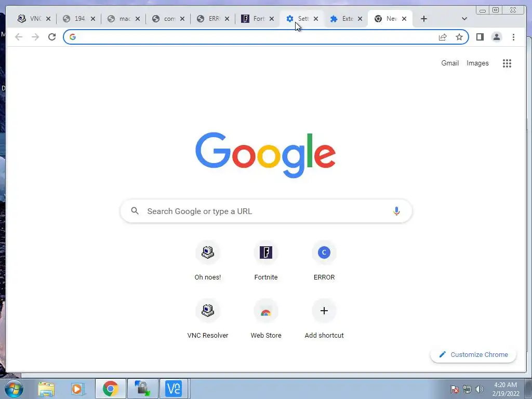Open Chrome three-dot menu

pyautogui.click(x=513, y=37)
